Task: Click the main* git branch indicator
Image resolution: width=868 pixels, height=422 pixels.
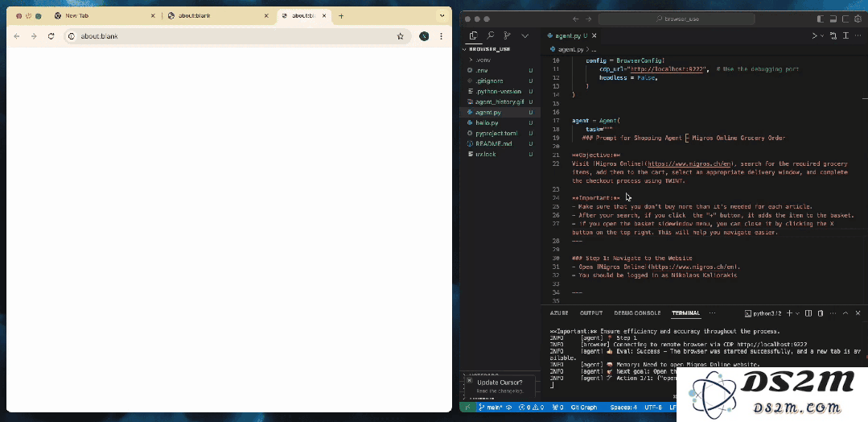Action: (x=491, y=407)
